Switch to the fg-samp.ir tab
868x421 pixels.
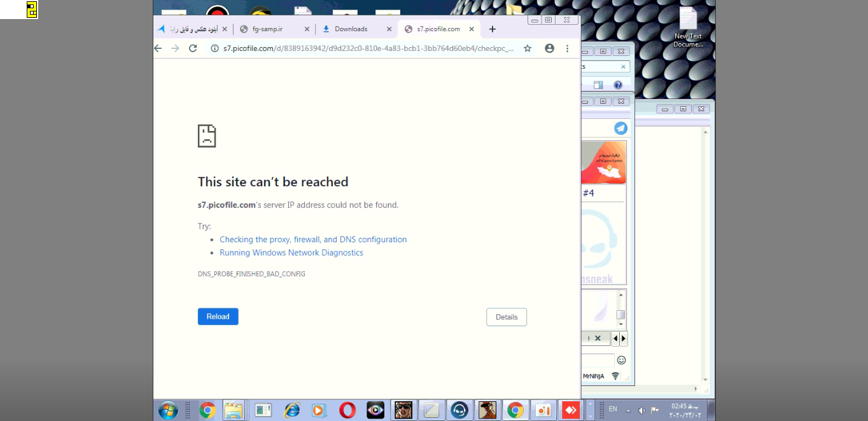(275, 29)
